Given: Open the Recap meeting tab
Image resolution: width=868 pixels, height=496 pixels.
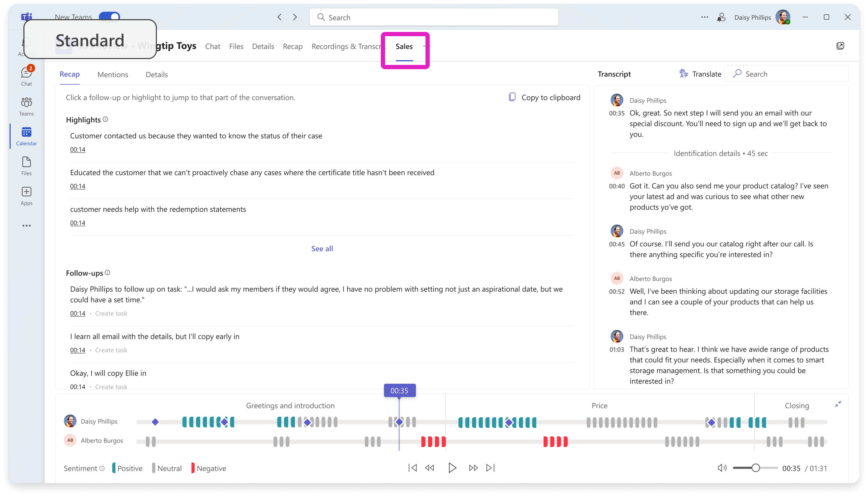Looking at the screenshot, I should [293, 46].
